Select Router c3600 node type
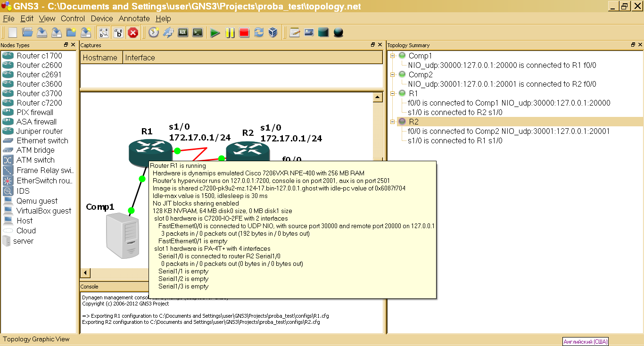 (38, 84)
